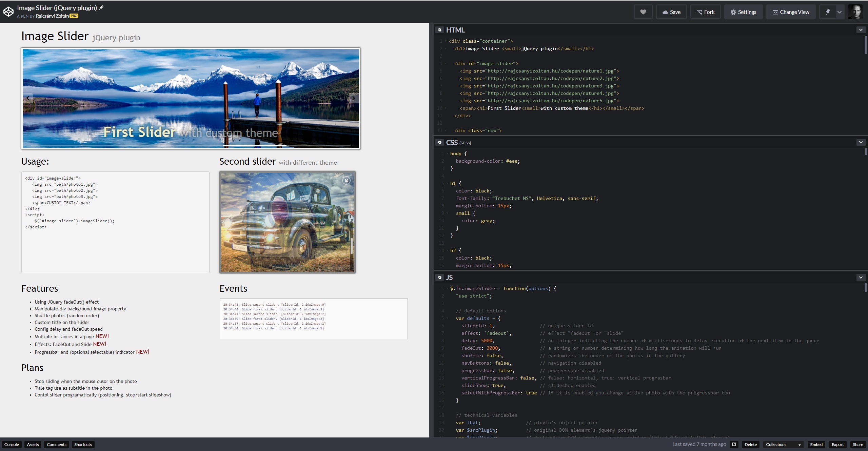
Task: Love the pen with the heart button
Action: (x=643, y=12)
